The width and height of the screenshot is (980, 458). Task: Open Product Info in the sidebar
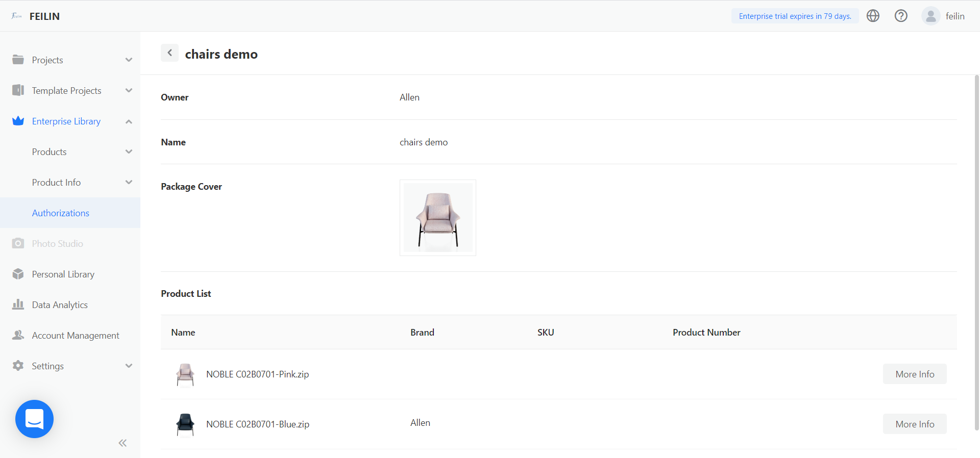[56, 182]
